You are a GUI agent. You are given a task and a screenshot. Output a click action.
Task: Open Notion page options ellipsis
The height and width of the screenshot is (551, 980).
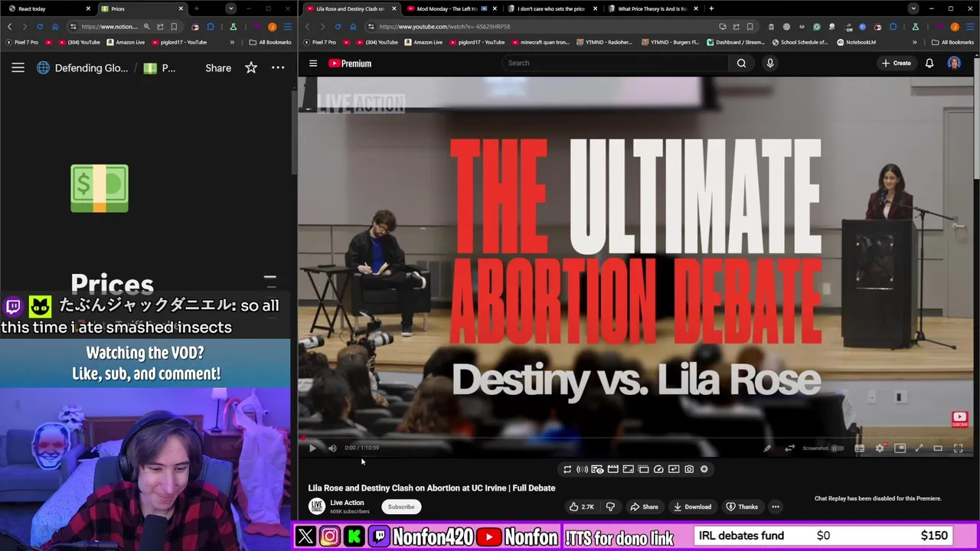(278, 68)
